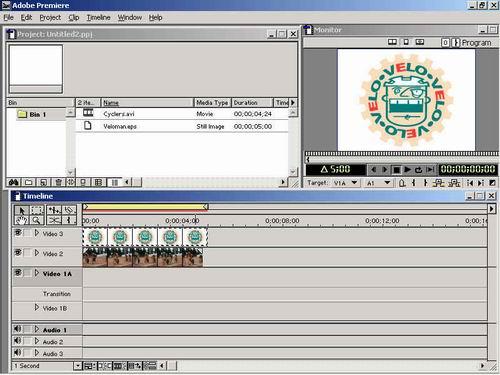Click the work area bar above the time ruler
The height and width of the screenshot is (375, 500).
145,207
